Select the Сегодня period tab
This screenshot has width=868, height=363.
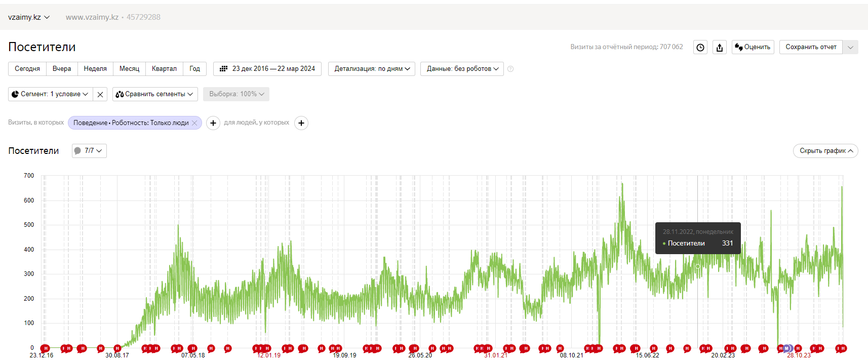coord(27,69)
